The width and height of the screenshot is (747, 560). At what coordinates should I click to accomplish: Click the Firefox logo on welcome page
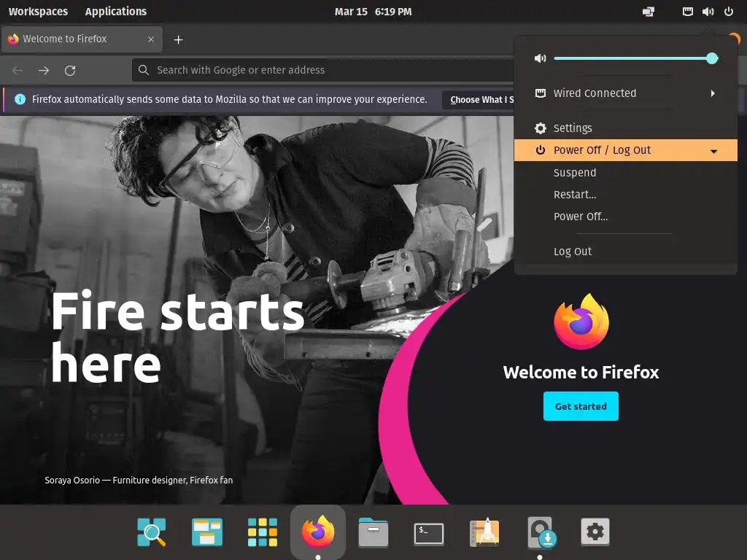tap(581, 322)
